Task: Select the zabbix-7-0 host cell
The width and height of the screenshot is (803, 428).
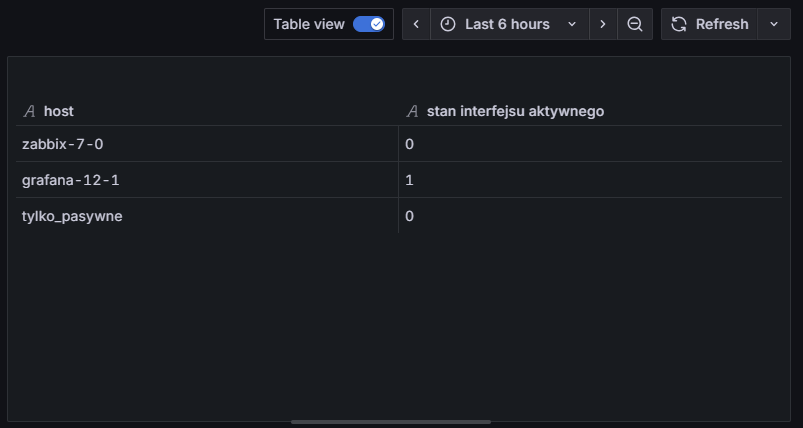Action: [63, 144]
